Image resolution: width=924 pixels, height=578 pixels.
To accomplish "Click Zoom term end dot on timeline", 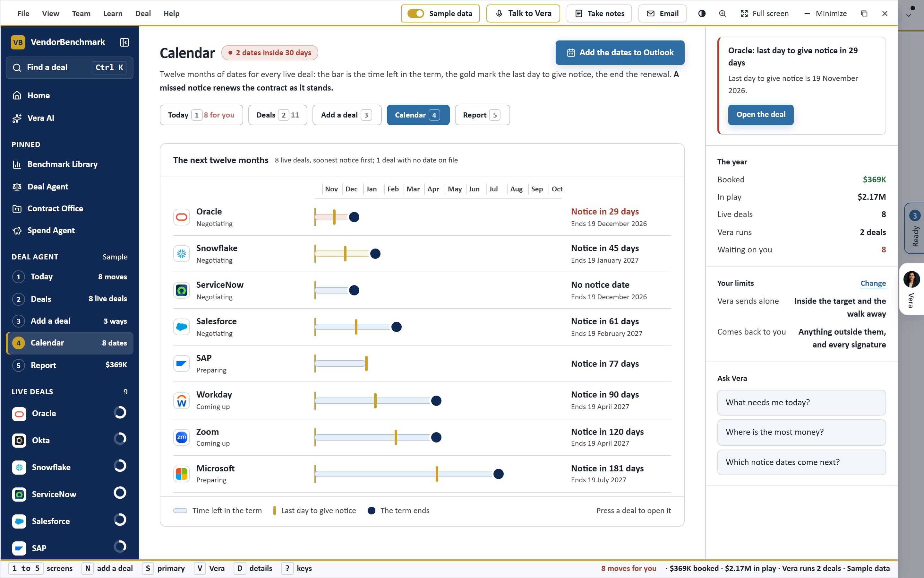I will coord(436,437).
